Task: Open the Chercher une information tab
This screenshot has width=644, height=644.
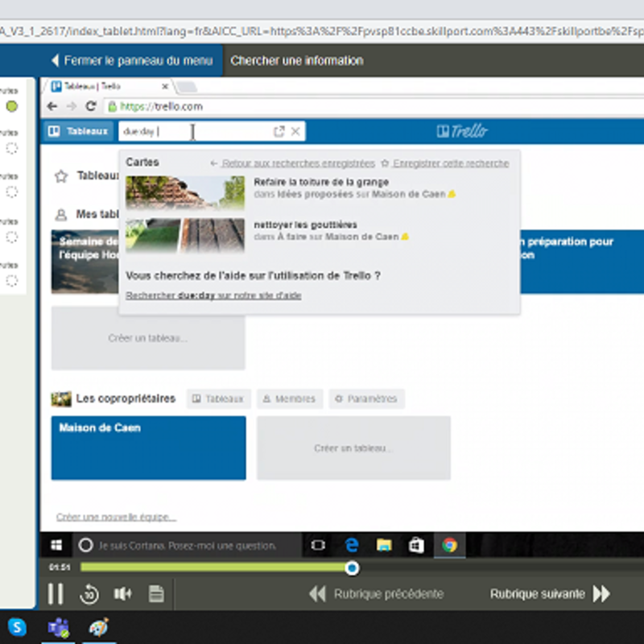Action: pyautogui.click(x=296, y=61)
